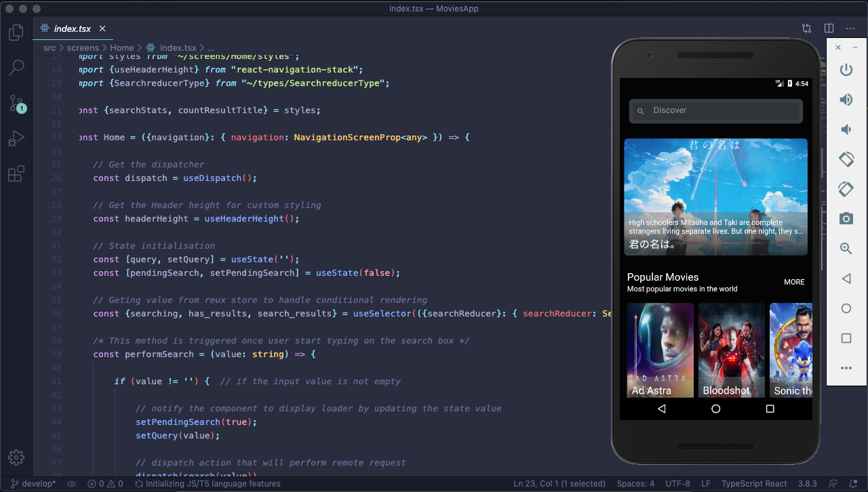Expand the breadcrumb symbol ellipsis
Screen dimensions: 868x492
tap(211, 48)
